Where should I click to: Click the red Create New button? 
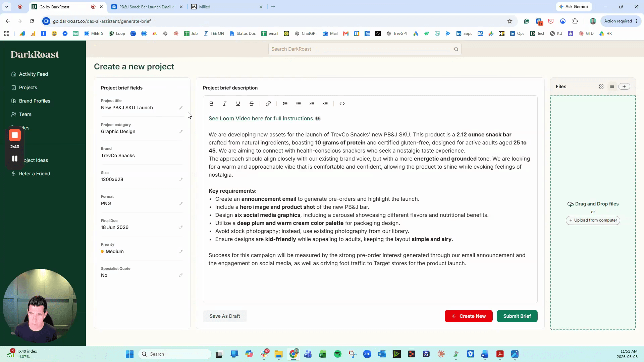(x=469, y=316)
